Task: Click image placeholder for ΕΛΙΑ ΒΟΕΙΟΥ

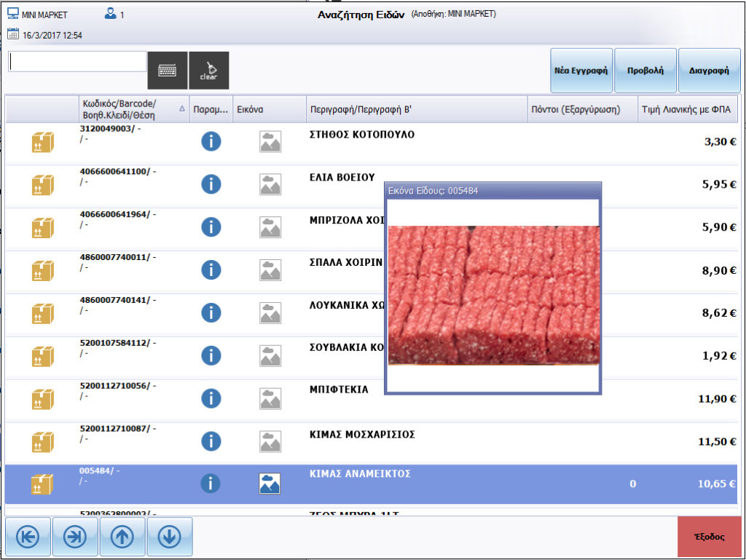Action: pyautogui.click(x=270, y=184)
